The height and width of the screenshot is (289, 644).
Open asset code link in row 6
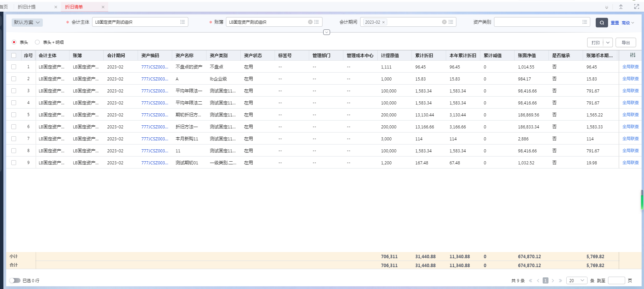pos(155,127)
